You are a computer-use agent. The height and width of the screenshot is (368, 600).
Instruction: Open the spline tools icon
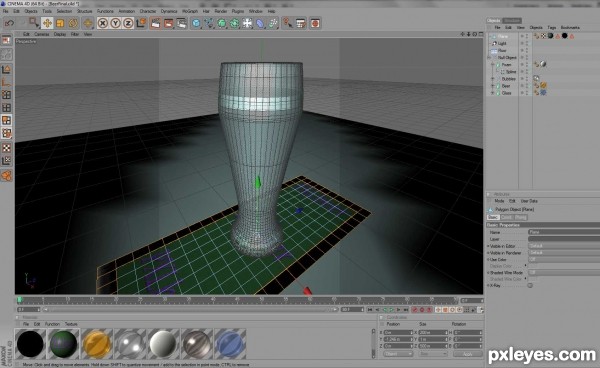209,23
